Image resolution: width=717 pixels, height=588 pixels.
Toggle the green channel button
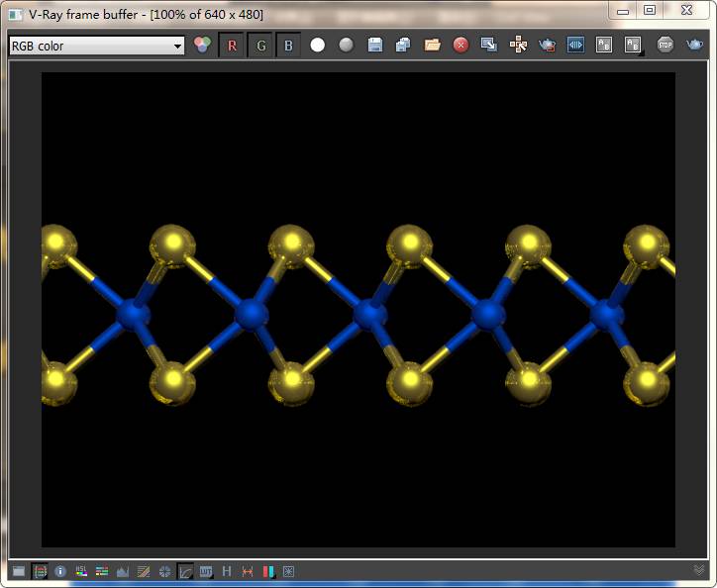click(x=260, y=46)
